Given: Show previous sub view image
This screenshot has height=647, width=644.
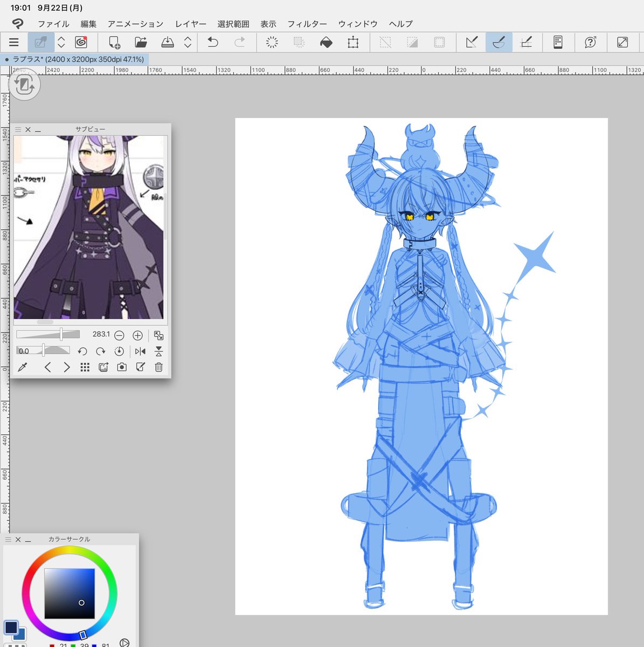Looking at the screenshot, I should click(x=47, y=367).
